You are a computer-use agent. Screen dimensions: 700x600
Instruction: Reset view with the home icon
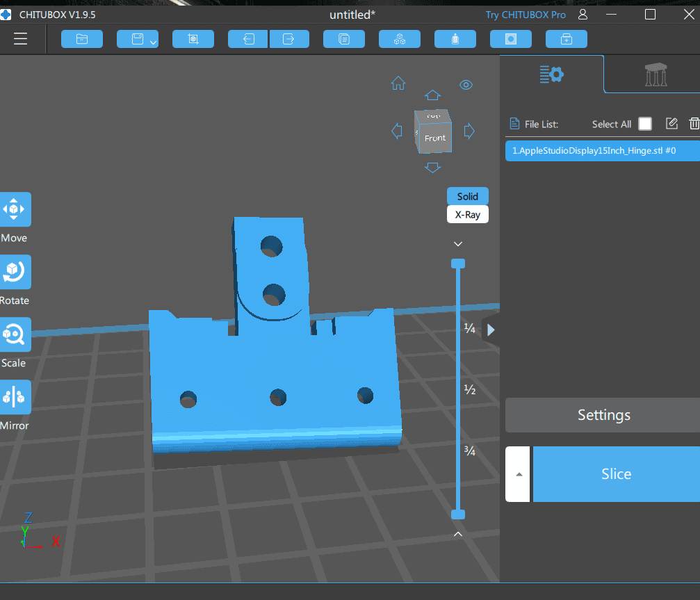[x=398, y=84]
